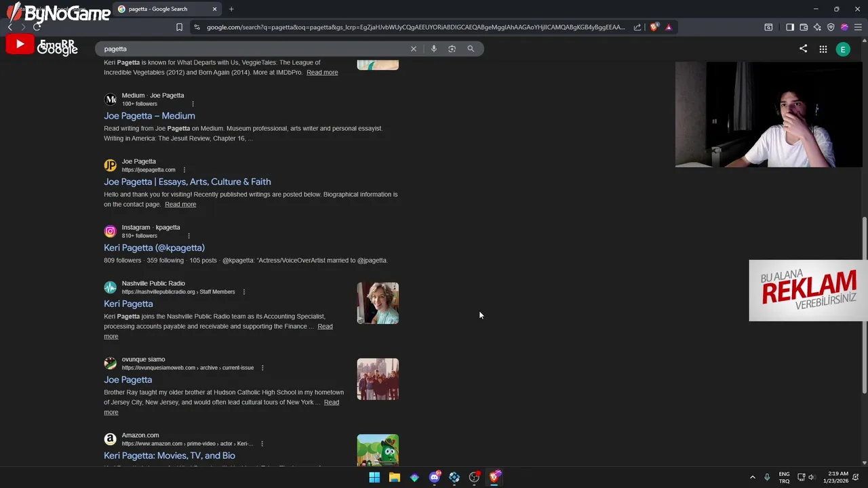Open more options for Nashville Public Radio result

tap(243, 292)
